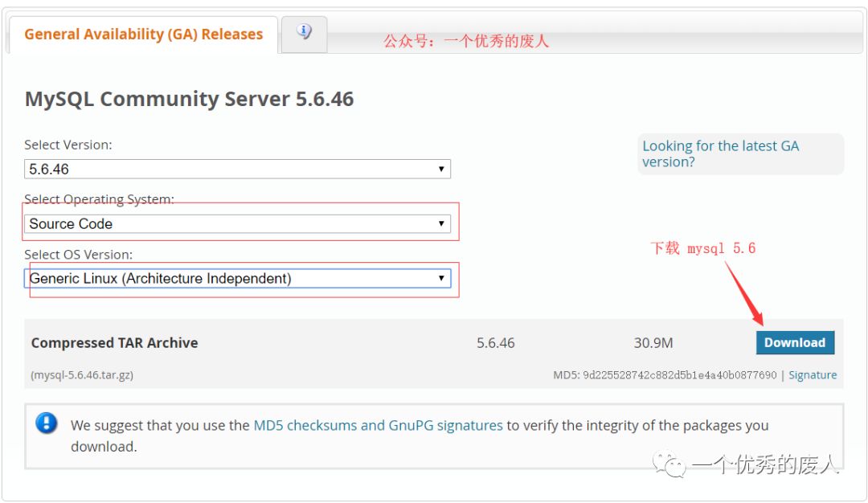
Task: Click the blue exclamation info icon
Action: [47, 423]
